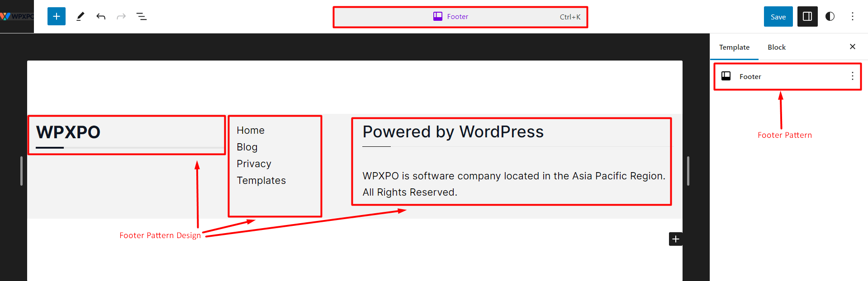
Task: Undo the last change
Action: pos(101,17)
